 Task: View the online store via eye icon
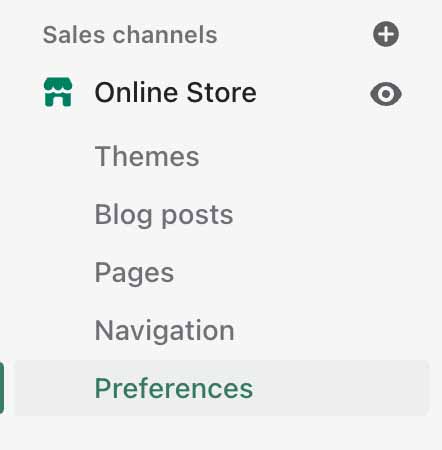click(386, 94)
